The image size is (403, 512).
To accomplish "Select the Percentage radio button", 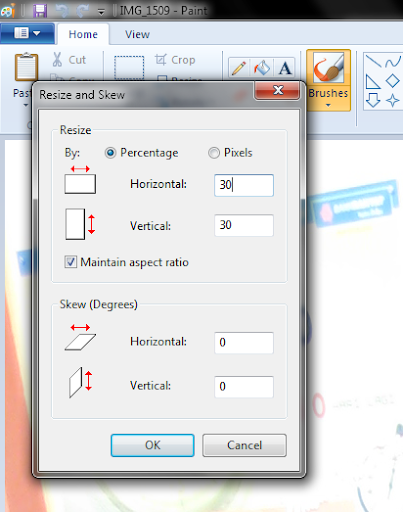I will [x=110, y=153].
